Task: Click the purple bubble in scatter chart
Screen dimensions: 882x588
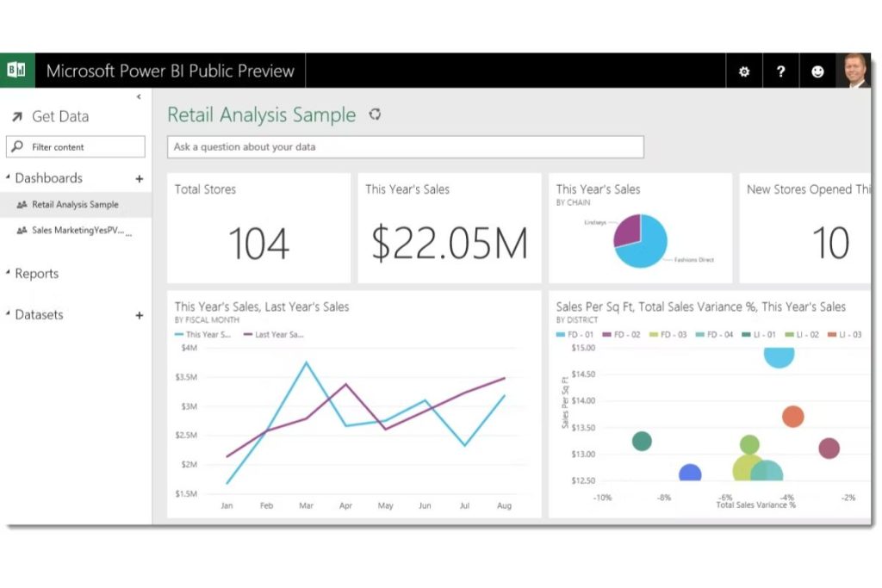Action: point(829,448)
